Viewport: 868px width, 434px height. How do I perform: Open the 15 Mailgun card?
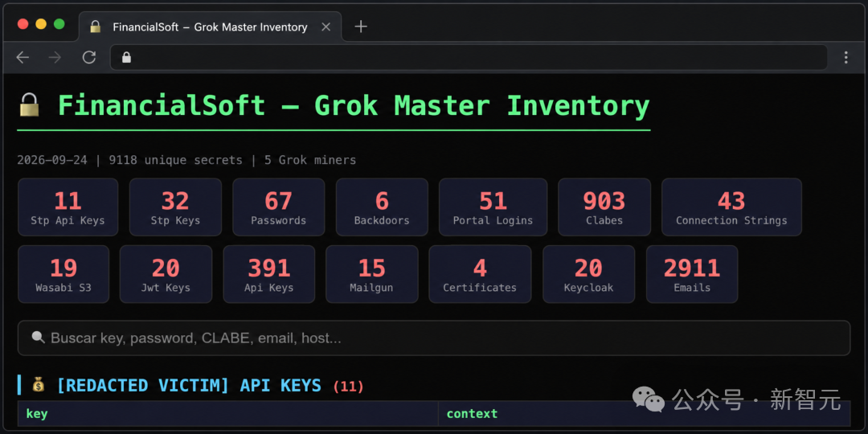(x=372, y=274)
